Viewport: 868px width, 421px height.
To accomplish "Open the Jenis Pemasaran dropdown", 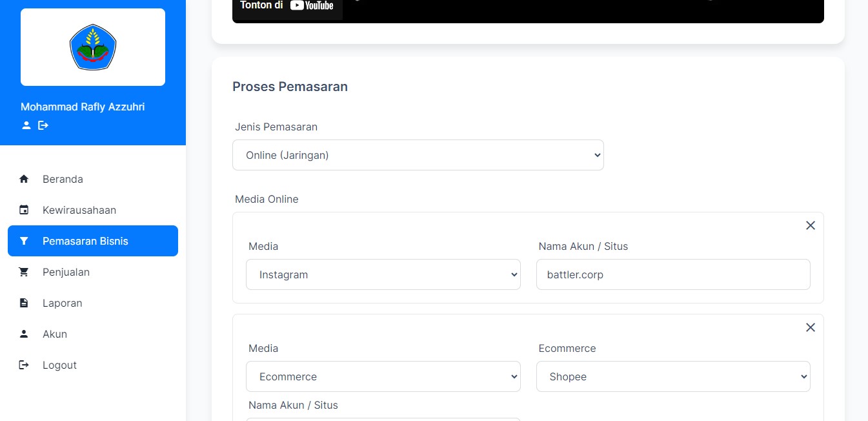I will [418, 155].
